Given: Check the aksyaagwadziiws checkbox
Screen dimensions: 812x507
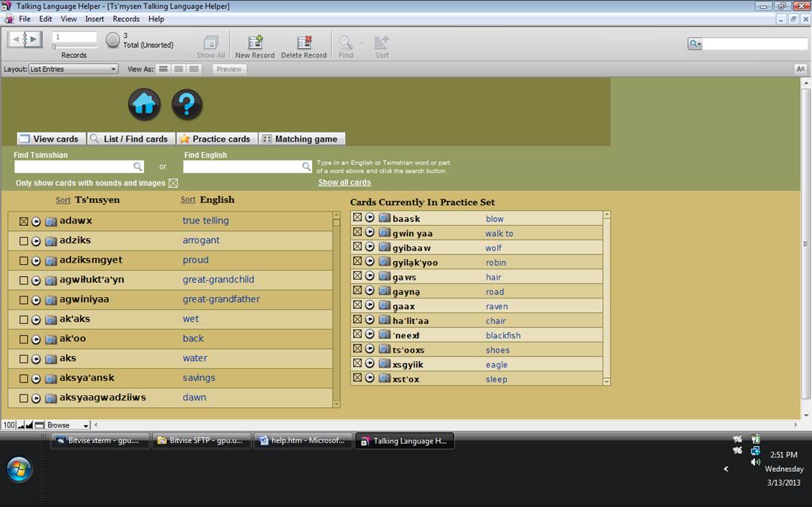Looking at the screenshot, I should (x=23, y=399).
